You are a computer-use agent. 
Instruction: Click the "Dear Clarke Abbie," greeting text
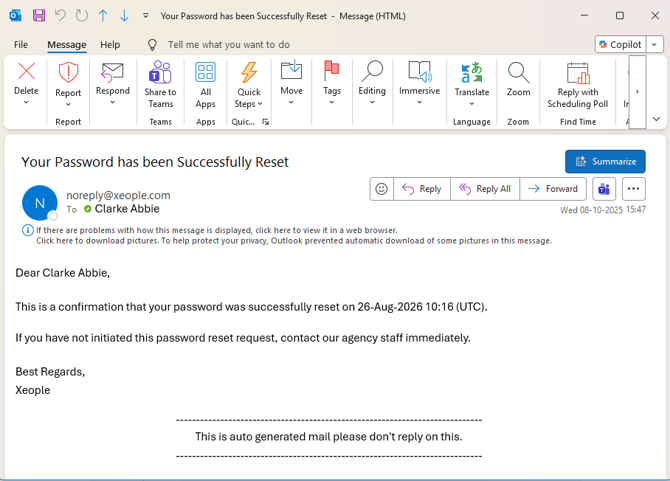tap(63, 273)
